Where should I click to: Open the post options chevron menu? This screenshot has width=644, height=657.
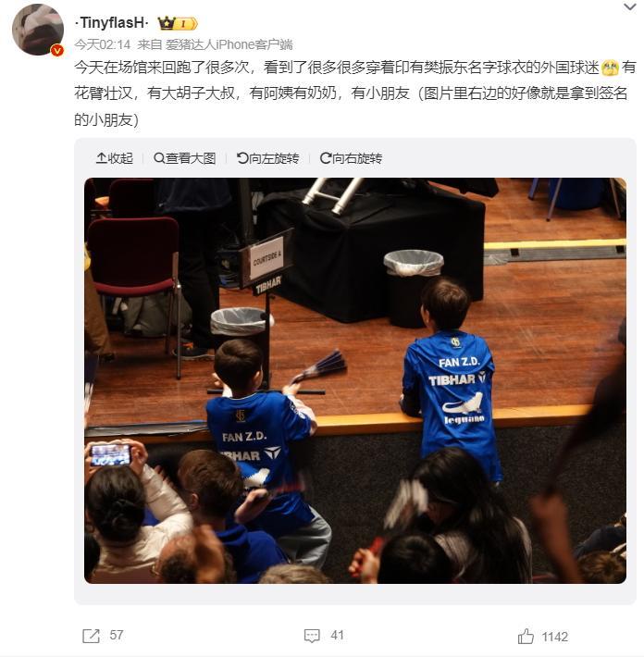[629, 7]
